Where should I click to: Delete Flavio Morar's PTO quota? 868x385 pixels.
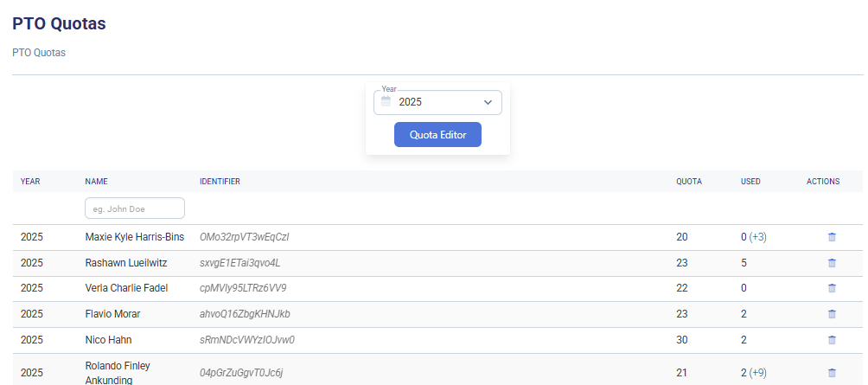tap(832, 314)
